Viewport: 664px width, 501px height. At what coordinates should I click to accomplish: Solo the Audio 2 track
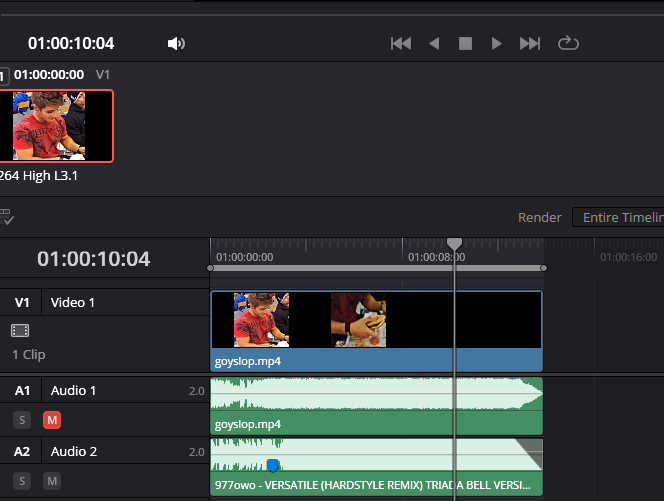point(22,481)
